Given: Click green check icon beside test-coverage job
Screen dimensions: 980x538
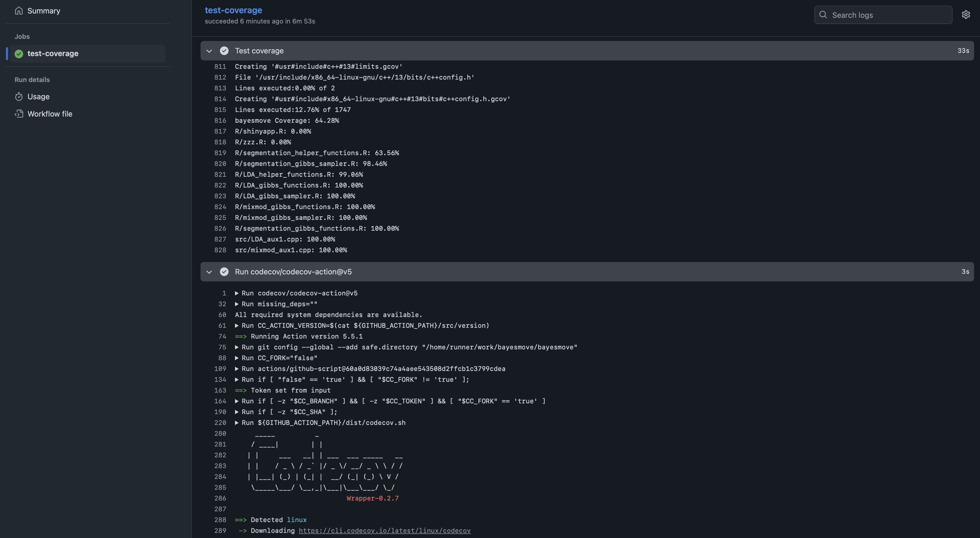Looking at the screenshot, I should pos(19,54).
